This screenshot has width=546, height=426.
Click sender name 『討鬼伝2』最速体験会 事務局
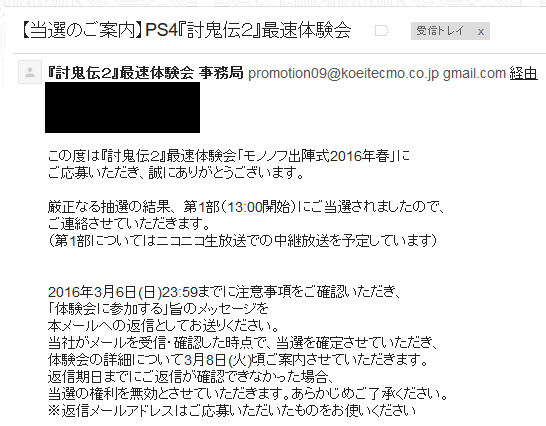(146, 73)
